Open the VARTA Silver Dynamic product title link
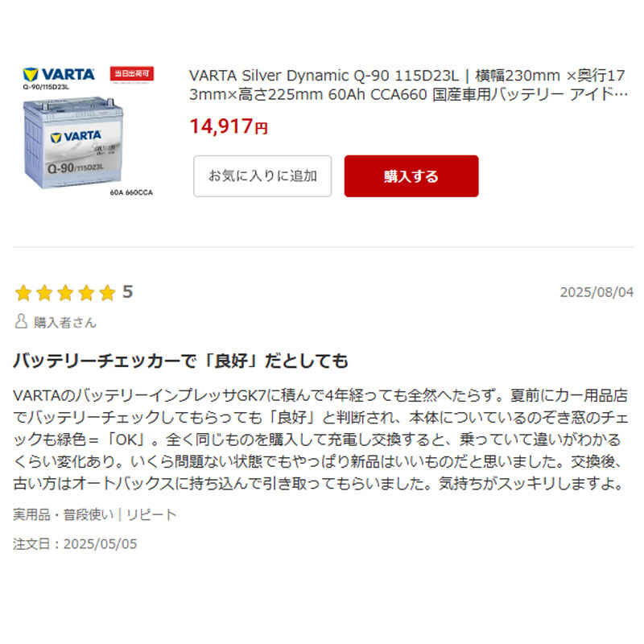Image resolution: width=644 pixels, height=644 pixels. 408,85
